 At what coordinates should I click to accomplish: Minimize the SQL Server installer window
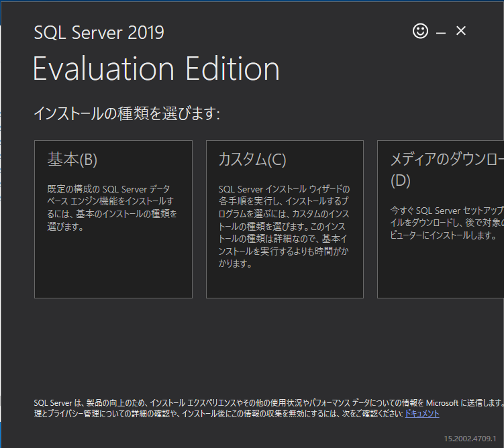tap(441, 32)
